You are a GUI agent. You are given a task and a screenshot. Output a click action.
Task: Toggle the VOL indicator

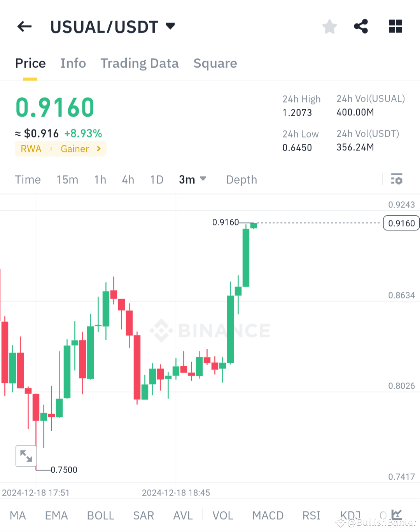point(223,515)
